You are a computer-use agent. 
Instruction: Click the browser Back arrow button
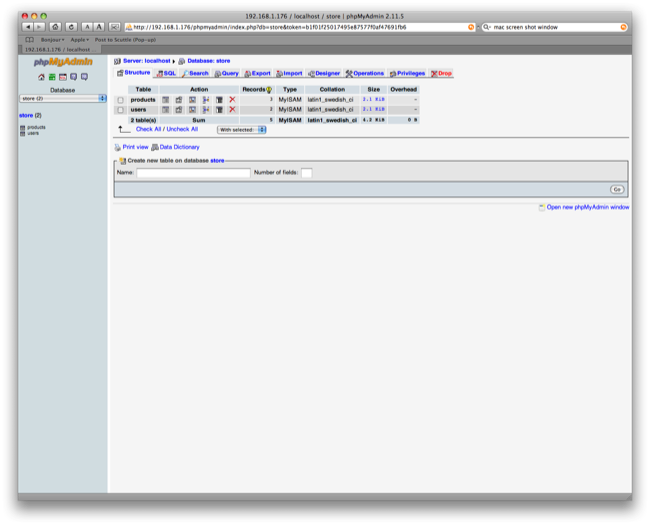pyautogui.click(x=28, y=27)
